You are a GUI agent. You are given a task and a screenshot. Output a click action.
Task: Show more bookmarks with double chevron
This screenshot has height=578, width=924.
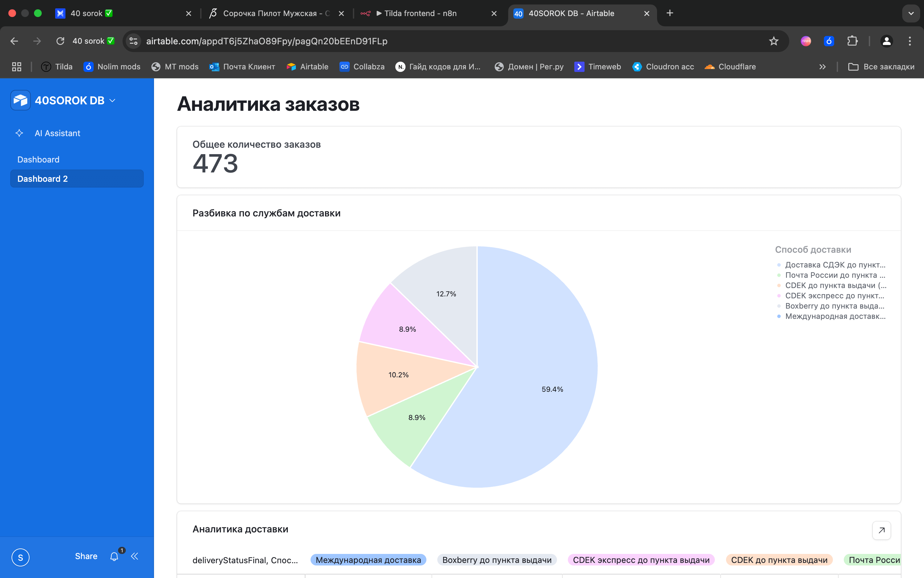pos(822,66)
